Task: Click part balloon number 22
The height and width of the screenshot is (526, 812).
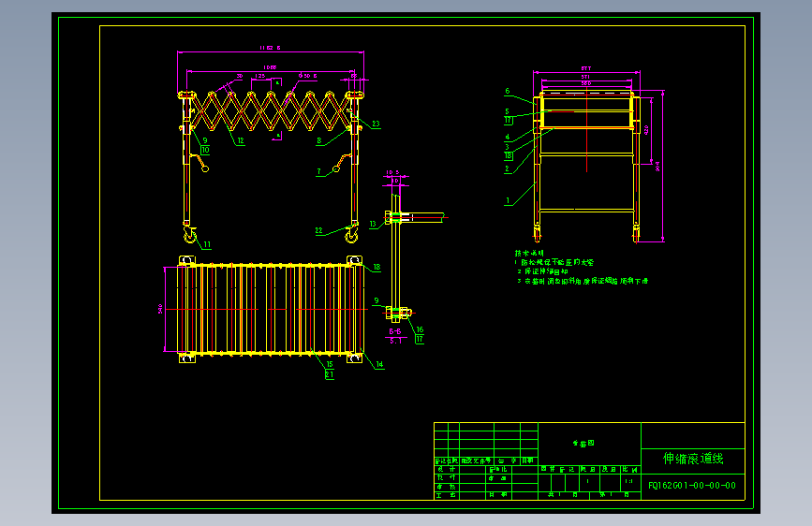Action: tap(319, 231)
